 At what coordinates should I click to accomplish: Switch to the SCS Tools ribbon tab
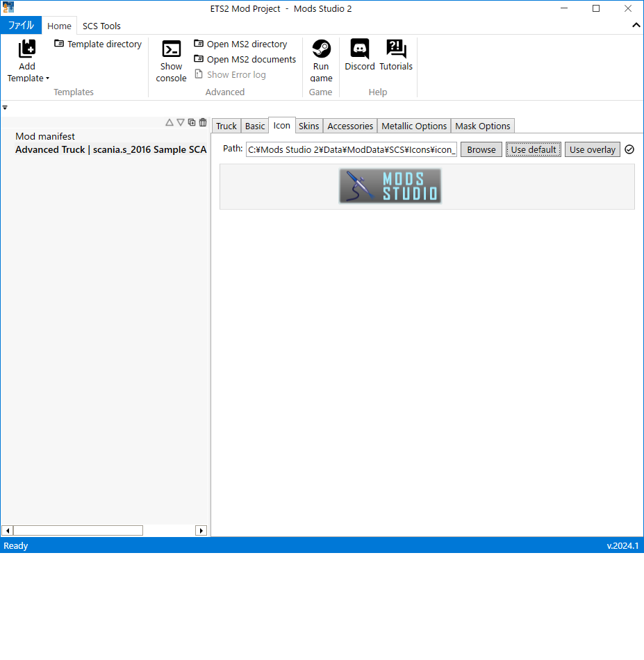pyautogui.click(x=101, y=26)
